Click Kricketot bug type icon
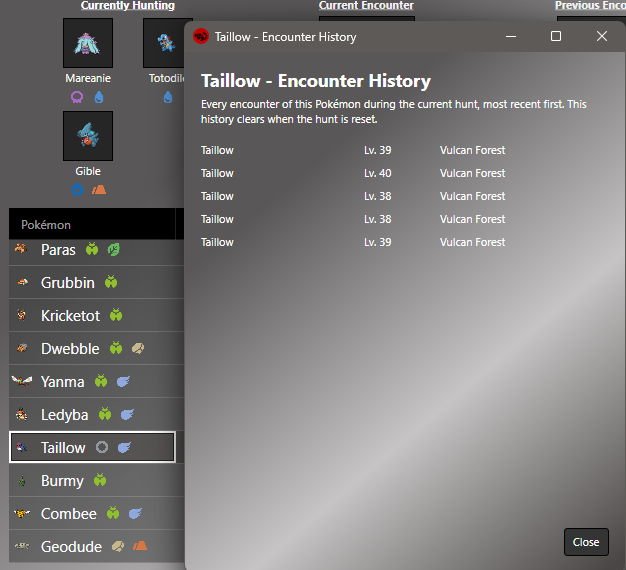626x570 pixels. pos(116,315)
